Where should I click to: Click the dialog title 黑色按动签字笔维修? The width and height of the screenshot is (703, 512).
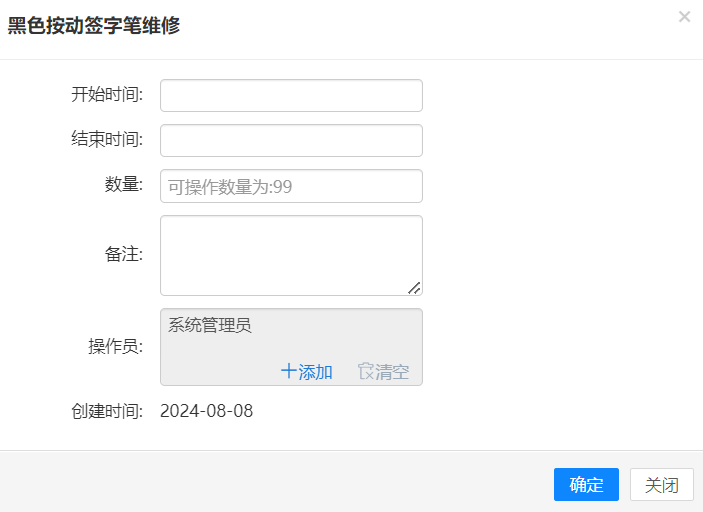pyautogui.click(x=94, y=26)
